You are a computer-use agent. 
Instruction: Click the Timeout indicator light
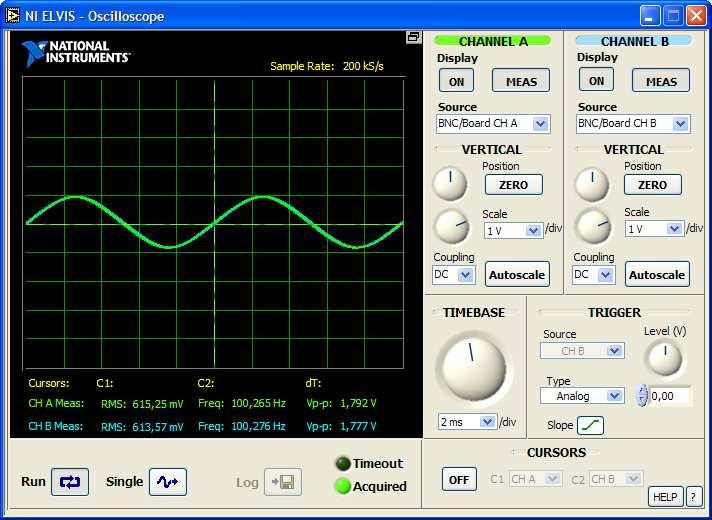point(342,464)
